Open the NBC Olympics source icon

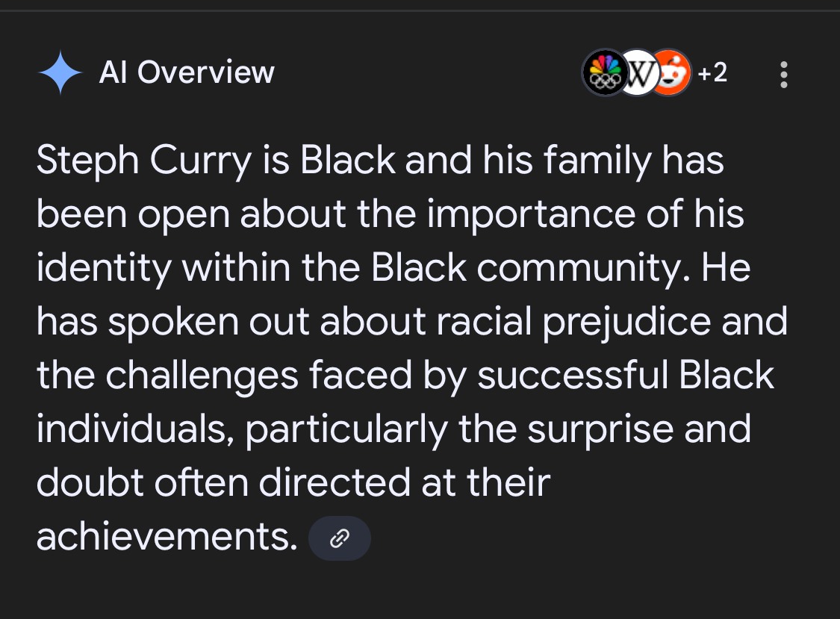pos(605,72)
